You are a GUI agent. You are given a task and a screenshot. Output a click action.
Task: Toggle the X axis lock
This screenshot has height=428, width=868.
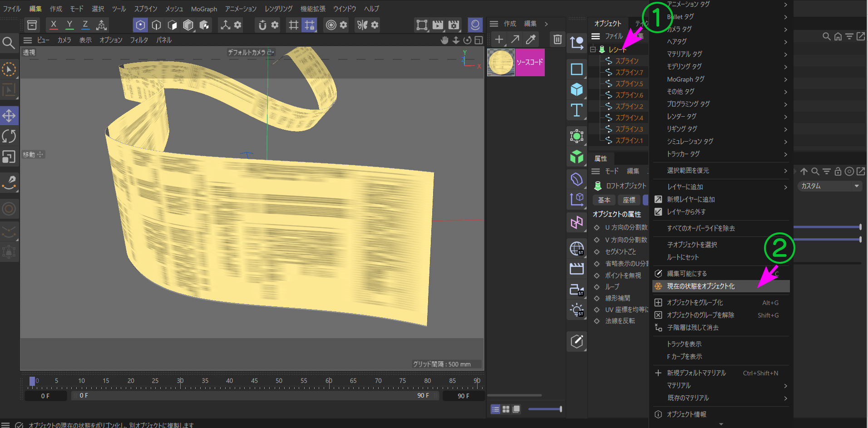click(x=54, y=25)
